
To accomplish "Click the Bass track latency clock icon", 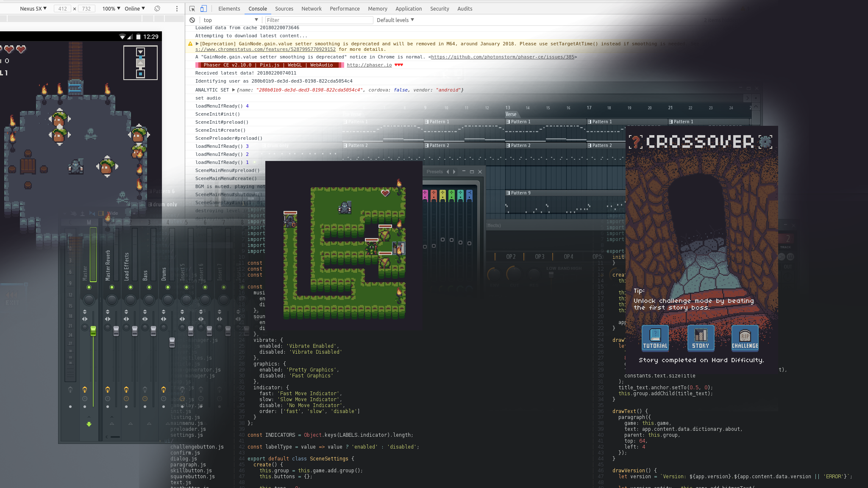I will pos(145,399).
